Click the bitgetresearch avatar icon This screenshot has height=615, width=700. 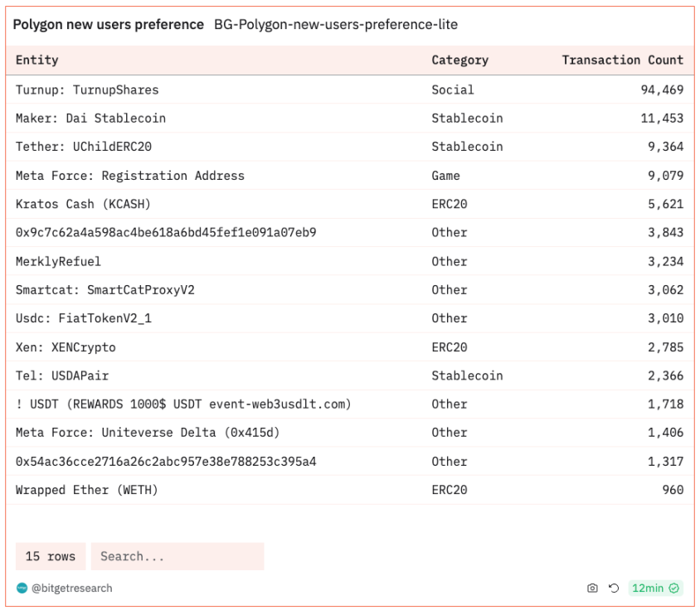coord(22,588)
